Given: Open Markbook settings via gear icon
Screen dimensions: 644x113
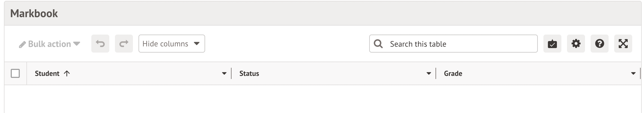Looking at the screenshot, I should point(576,44).
